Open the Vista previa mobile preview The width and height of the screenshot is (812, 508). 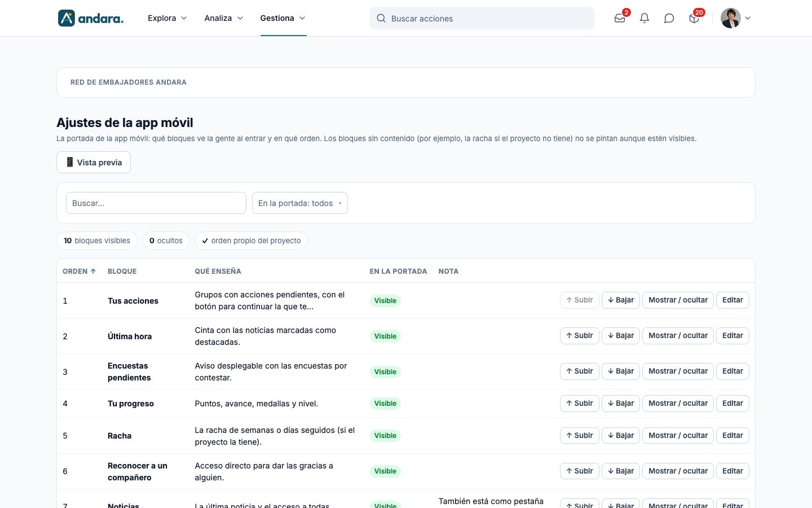point(94,163)
